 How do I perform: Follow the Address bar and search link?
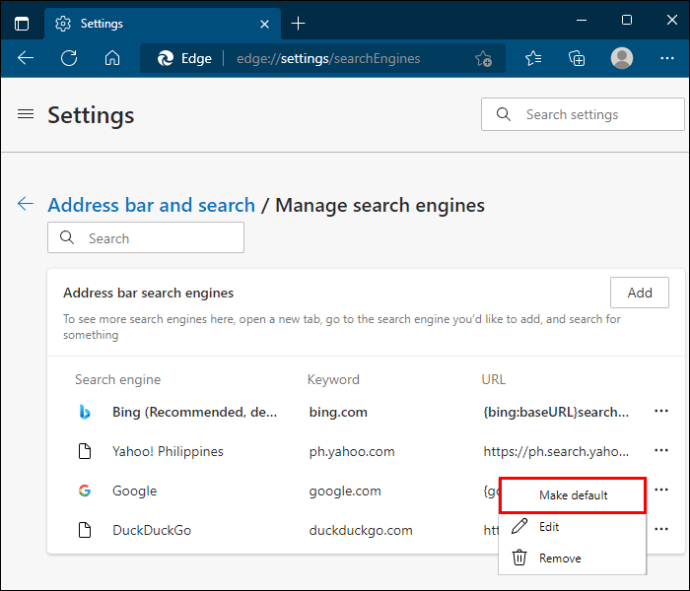[151, 205]
